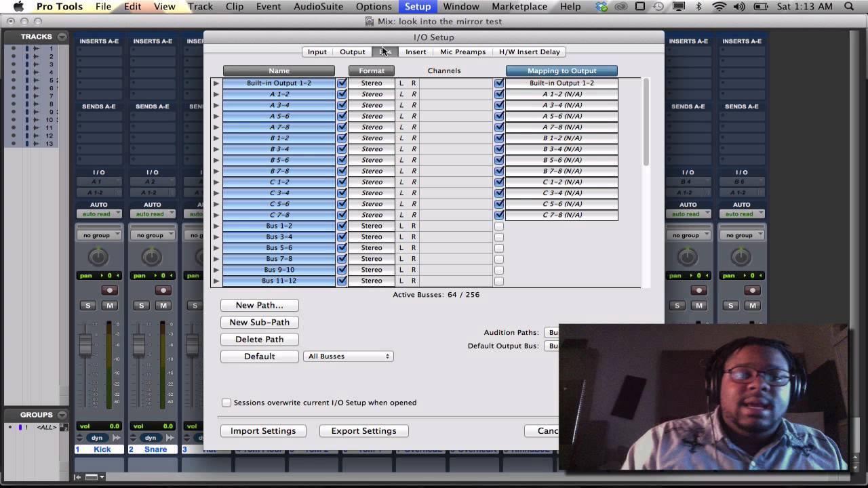Click the Kick track record enable button
868x488 pixels.
(x=109, y=290)
